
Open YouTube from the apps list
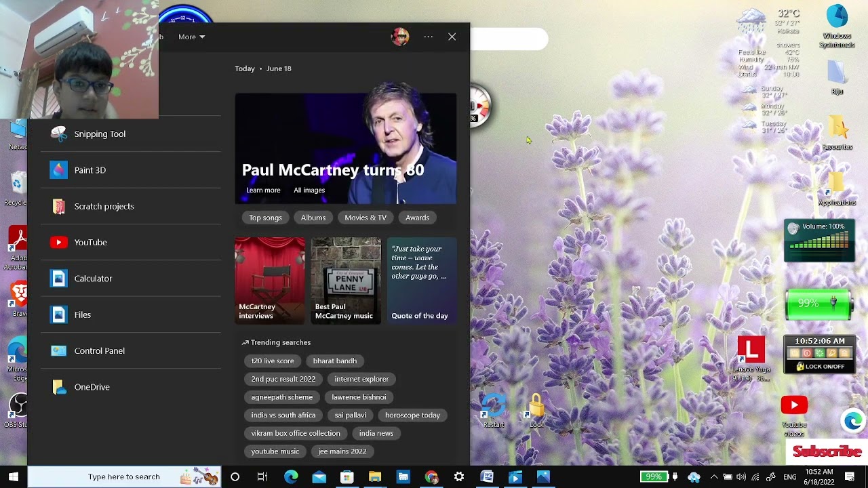131,243
